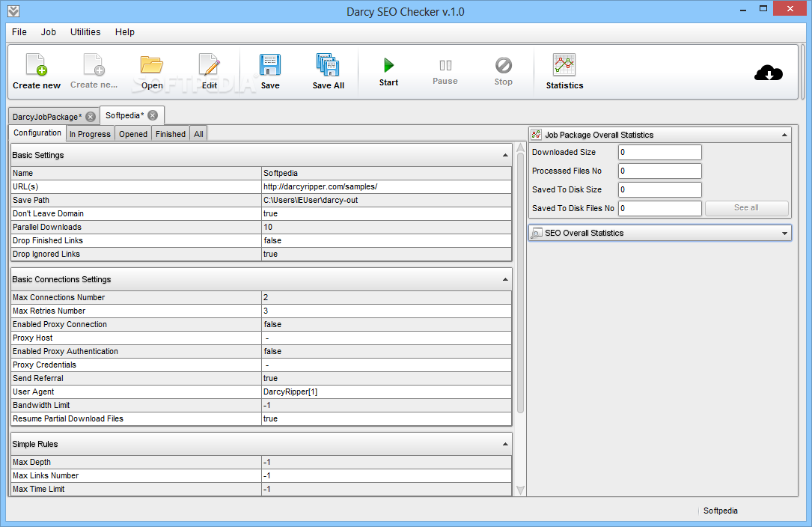Click the configuration vertical scrollbar thumb
The image size is (812, 527).
[520, 284]
